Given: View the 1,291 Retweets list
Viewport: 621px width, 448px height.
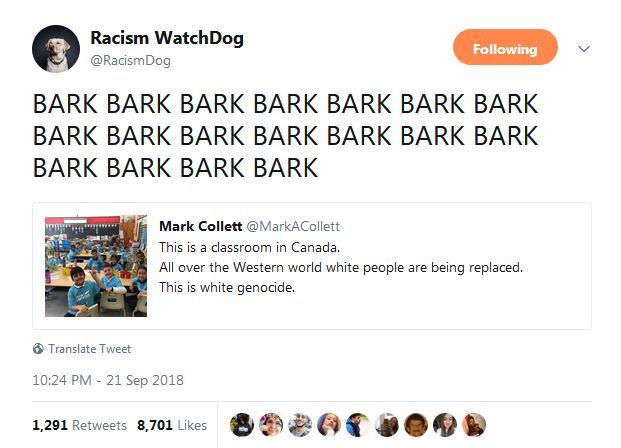Looking at the screenshot, I should coord(79,425).
